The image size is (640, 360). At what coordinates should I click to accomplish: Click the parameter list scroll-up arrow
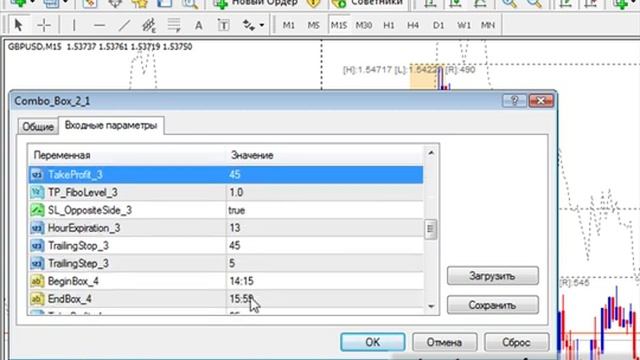coord(431,153)
